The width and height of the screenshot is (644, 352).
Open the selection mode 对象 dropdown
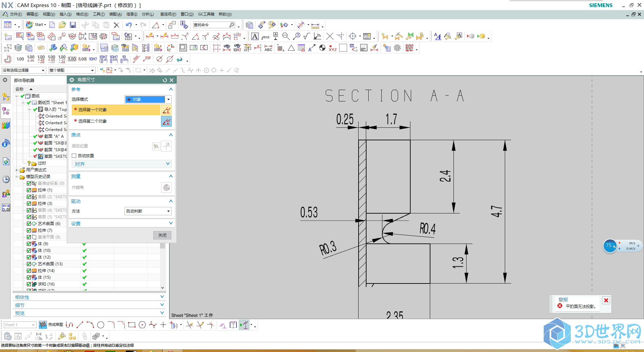[148, 99]
